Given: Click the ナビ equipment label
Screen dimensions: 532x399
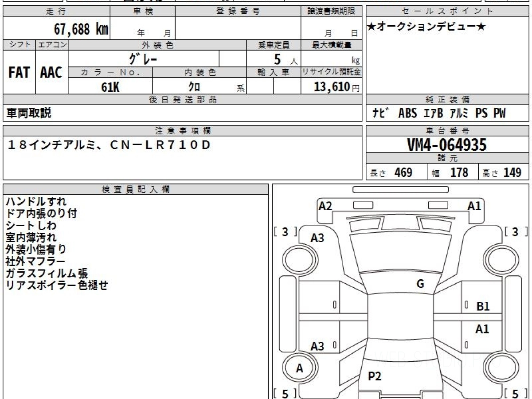Looking at the screenshot, I should [380, 113].
